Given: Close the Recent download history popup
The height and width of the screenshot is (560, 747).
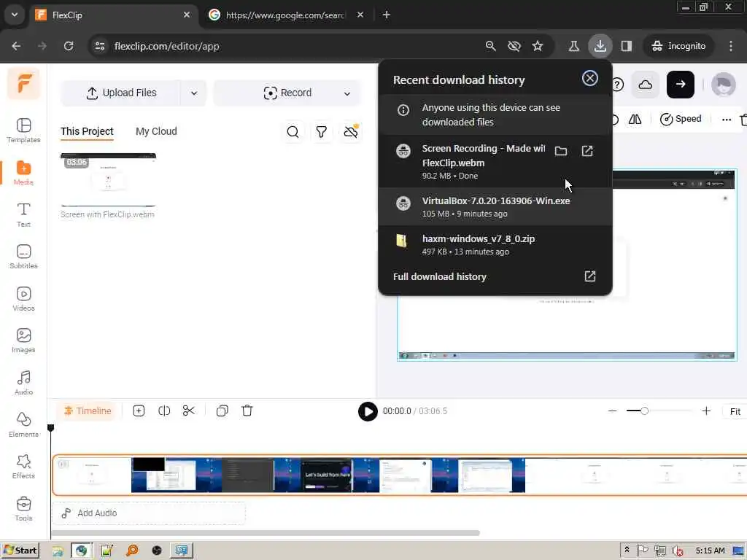Looking at the screenshot, I should 589,78.
